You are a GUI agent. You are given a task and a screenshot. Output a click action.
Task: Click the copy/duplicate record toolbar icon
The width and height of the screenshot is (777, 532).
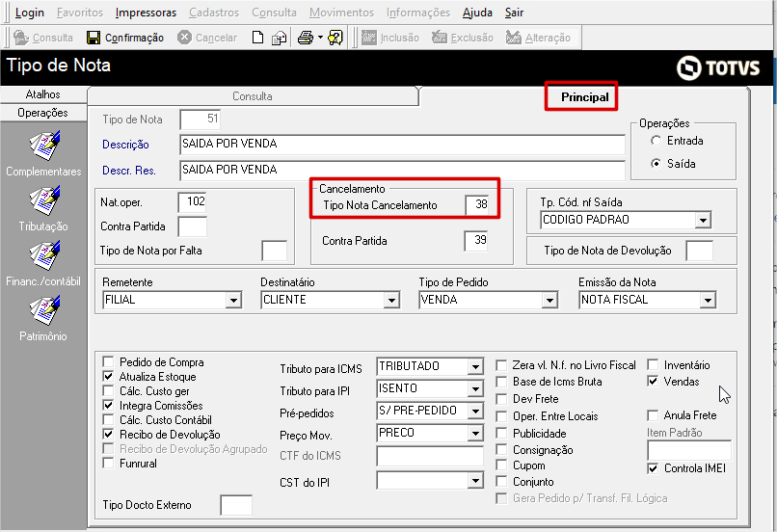coord(279,38)
